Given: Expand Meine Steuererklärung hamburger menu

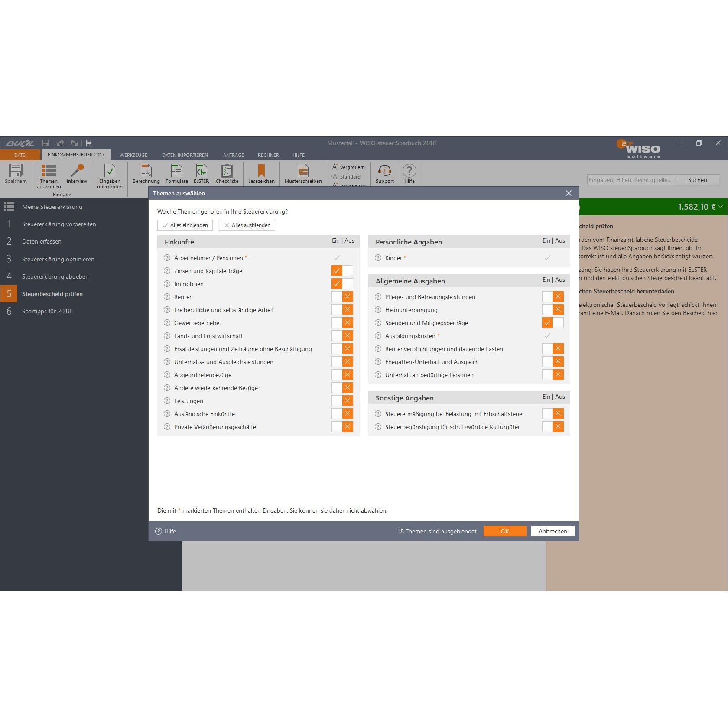Looking at the screenshot, I should point(9,207).
